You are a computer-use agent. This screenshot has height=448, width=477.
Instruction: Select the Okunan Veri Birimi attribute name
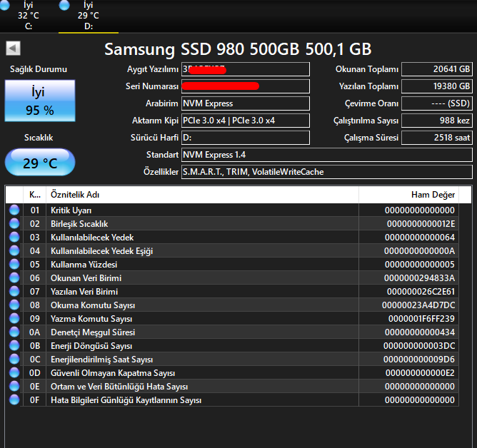86,278
